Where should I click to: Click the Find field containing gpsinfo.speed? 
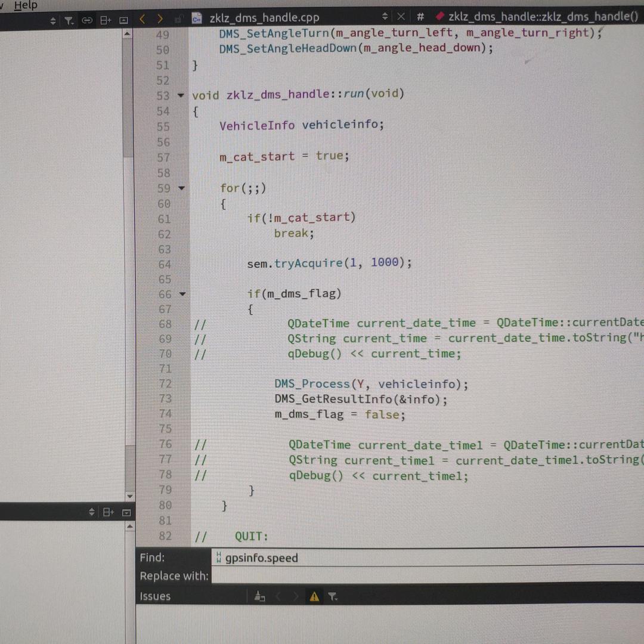click(x=417, y=558)
